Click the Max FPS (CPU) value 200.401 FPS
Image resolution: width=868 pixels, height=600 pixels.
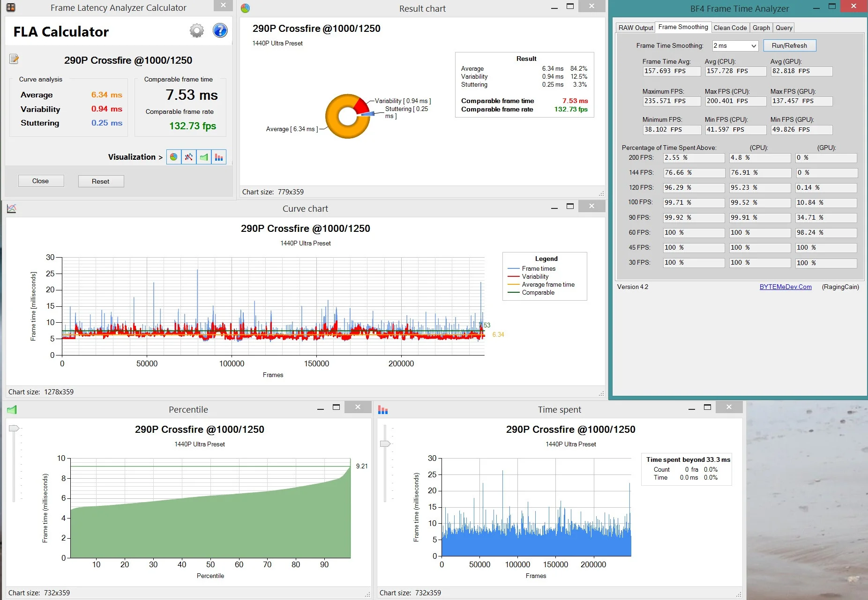(735, 101)
